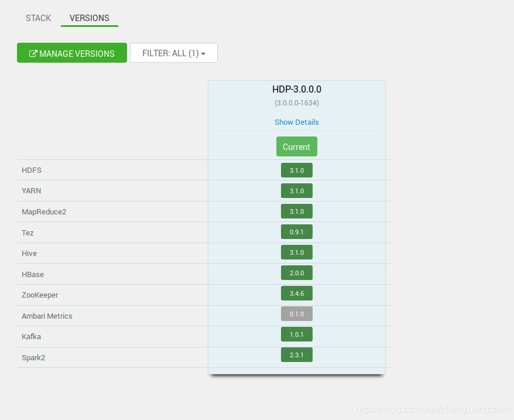Image resolution: width=514 pixels, height=420 pixels.
Task: Click the Tez 0.9.1 version badge
Action: coord(297,232)
